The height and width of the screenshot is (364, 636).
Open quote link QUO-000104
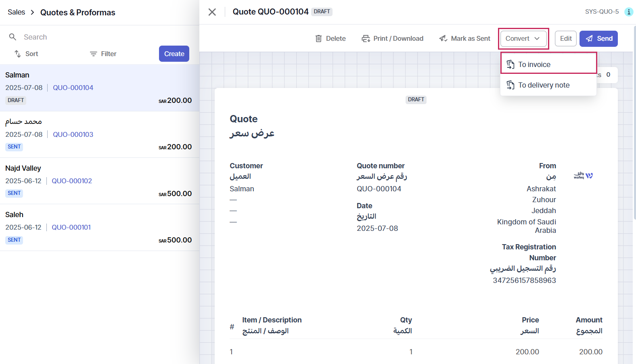(x=73, y=88)
